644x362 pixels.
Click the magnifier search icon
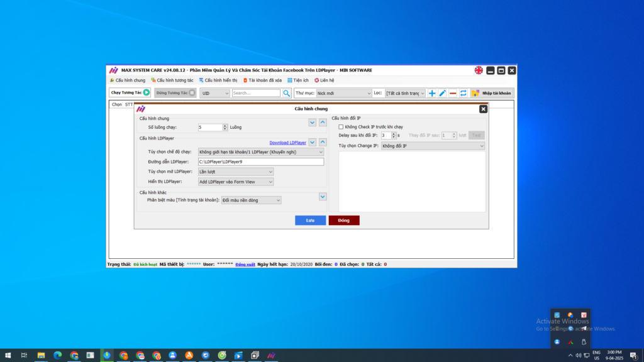pyautogui.click(x=286, y=93)
